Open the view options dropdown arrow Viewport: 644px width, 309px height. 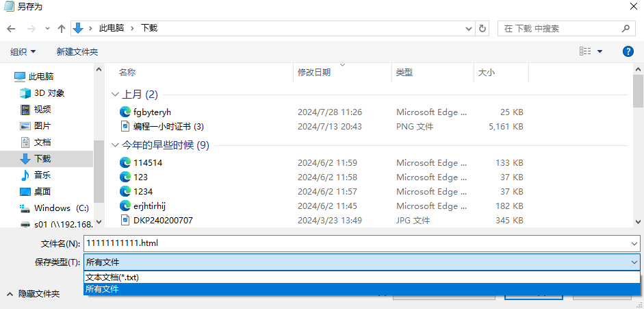[x=600, y=51]
